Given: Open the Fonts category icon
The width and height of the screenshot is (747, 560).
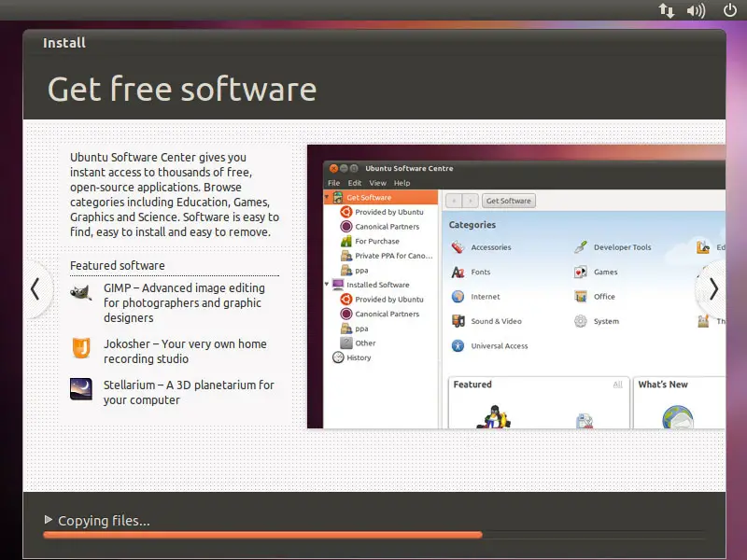Looking at the screenshot, I should click(458, 272).
